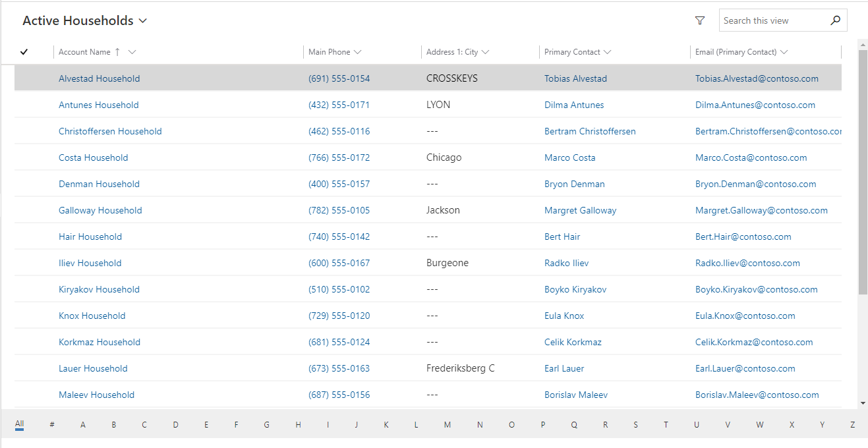Toggle the select-all checkmark in header
This screenshot has height=448, width=868.
[24, 52]
